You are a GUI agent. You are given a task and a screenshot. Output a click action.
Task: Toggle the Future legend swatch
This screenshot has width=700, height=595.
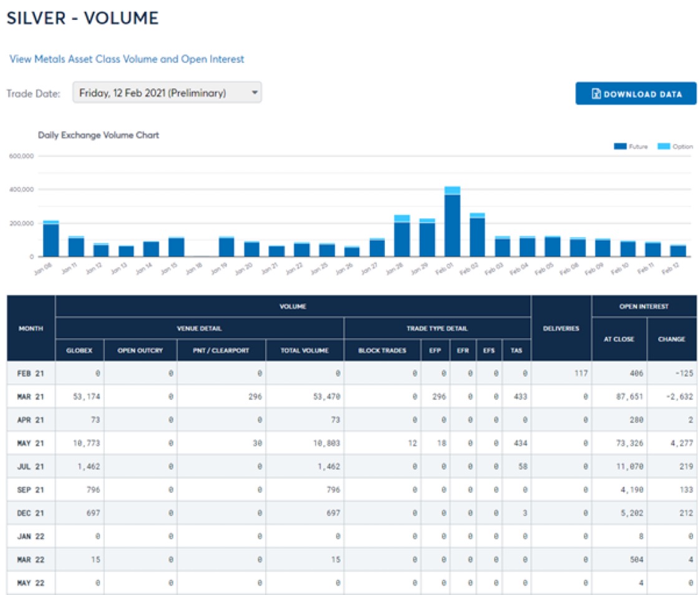(x=620, y=147)
